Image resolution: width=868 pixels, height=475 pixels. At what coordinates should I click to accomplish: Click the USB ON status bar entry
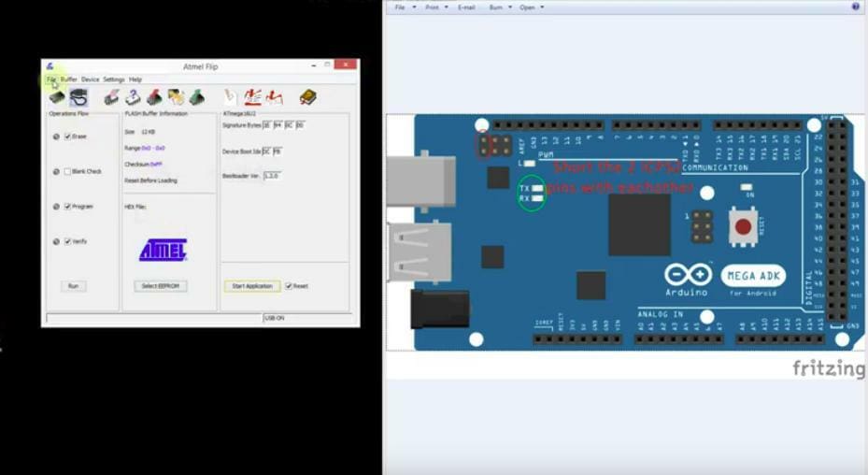click(x=275, y=318)
